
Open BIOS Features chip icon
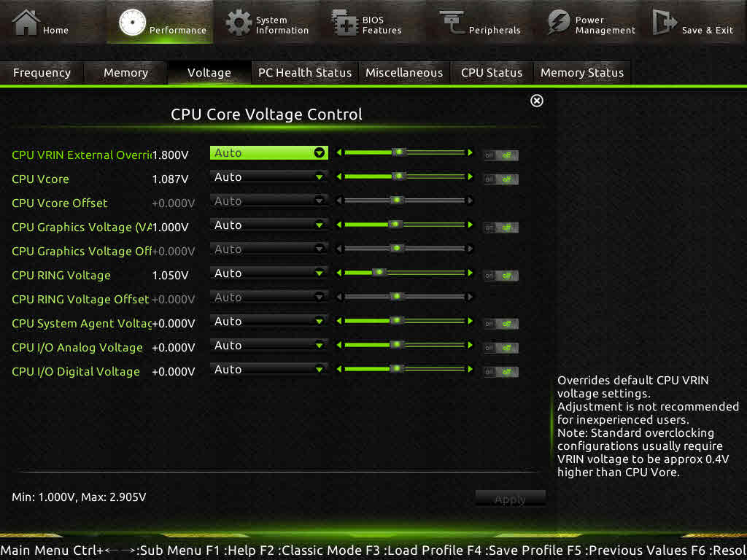(344, 23)
